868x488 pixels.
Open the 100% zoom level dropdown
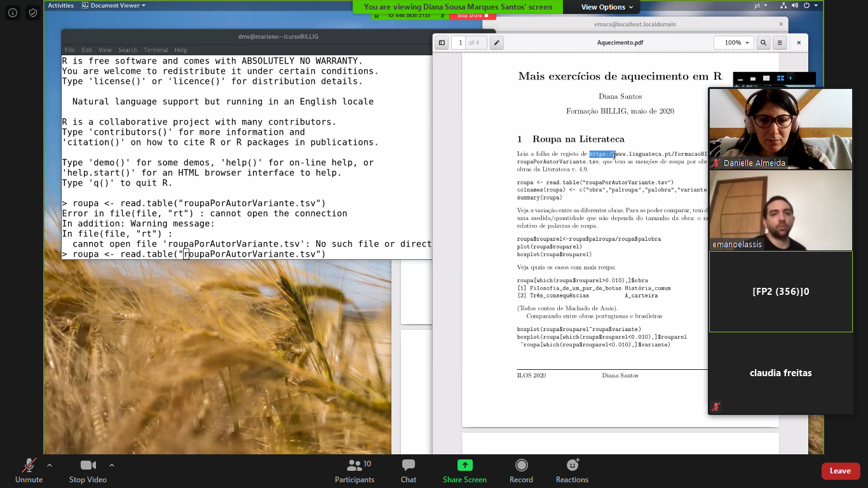click(x=733, y=43)
